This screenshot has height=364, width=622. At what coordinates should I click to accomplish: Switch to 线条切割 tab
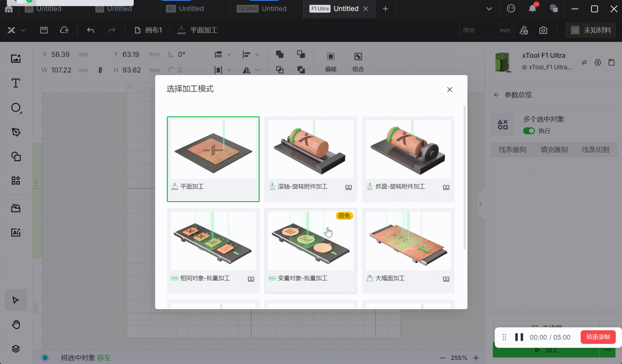(596, 150)
